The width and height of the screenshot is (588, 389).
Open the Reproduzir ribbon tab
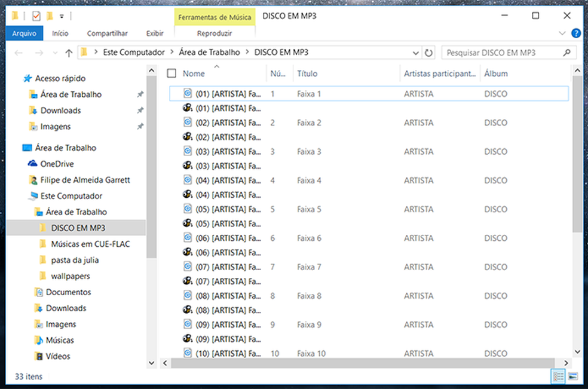[215, 33]
